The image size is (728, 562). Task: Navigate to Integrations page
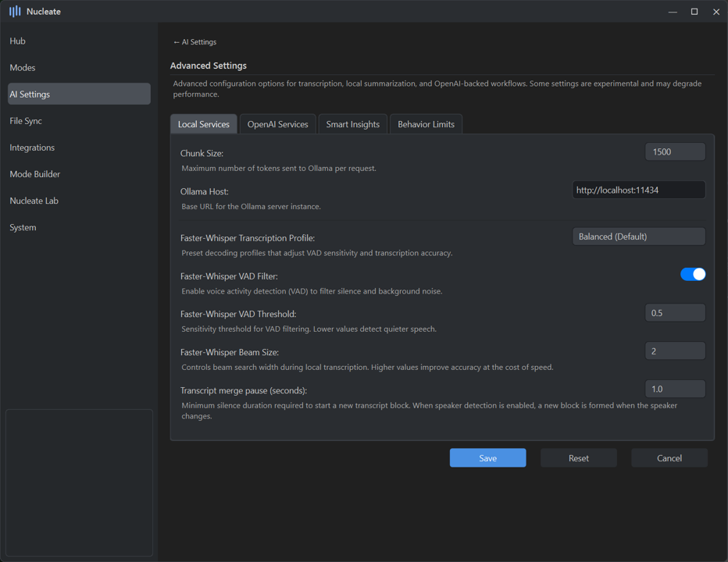tap(32, 148)
